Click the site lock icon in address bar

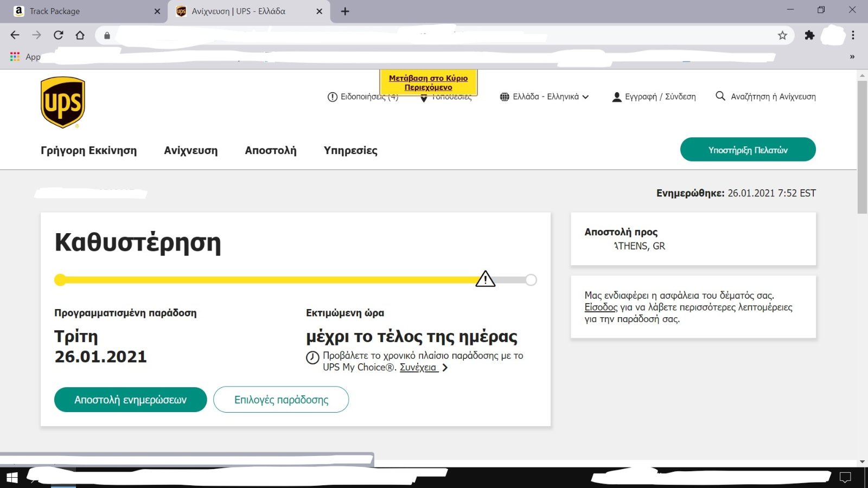(107, 35)
